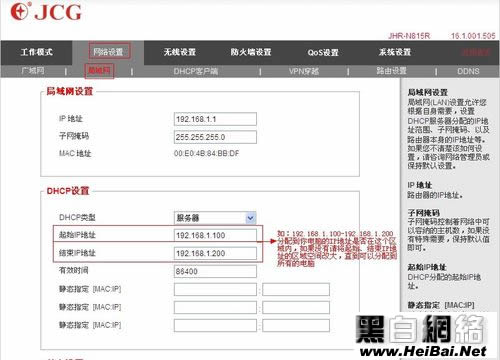
Task: Switch to the 路由设置 sub-tab
Action: pos(392,71)
